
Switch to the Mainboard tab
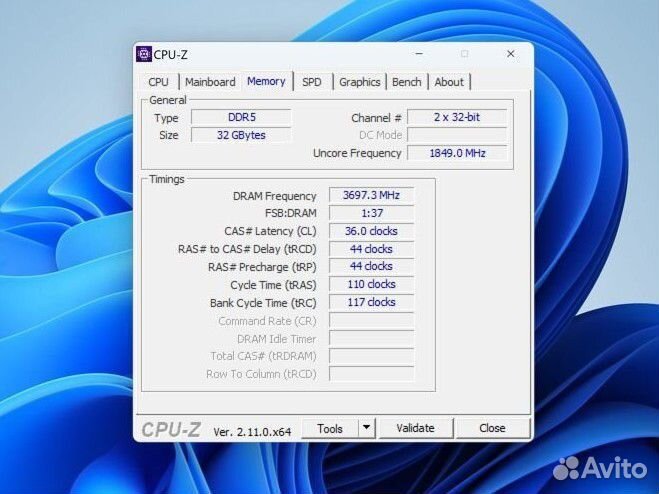[210, 82]
